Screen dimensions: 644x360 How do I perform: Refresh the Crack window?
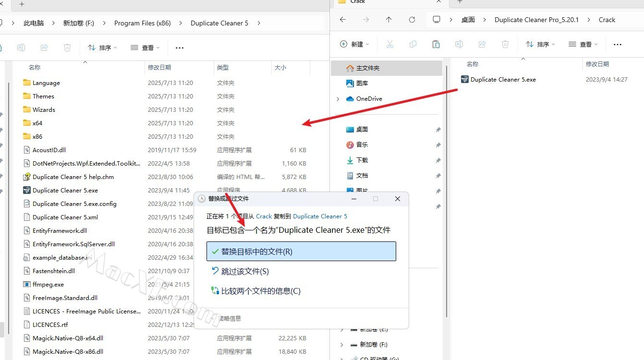click(412, 20)
